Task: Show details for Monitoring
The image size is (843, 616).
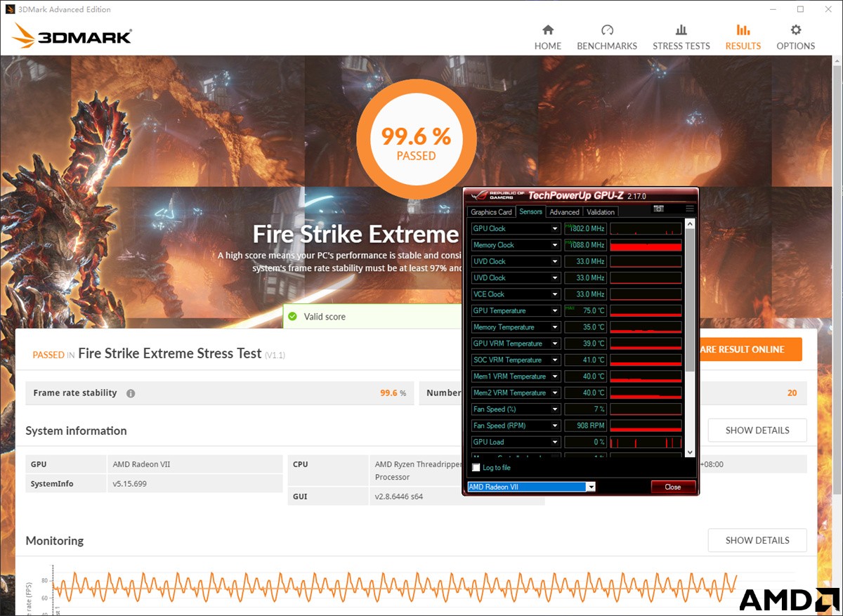Action: tap(757, 540)
